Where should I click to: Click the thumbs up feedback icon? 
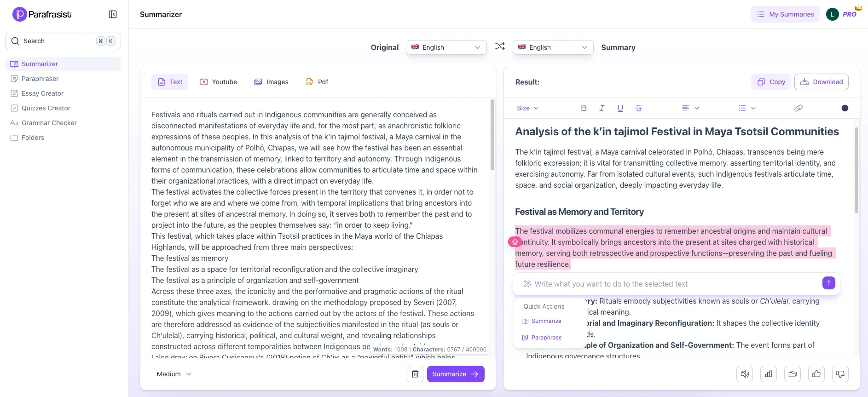coord(816,374)
